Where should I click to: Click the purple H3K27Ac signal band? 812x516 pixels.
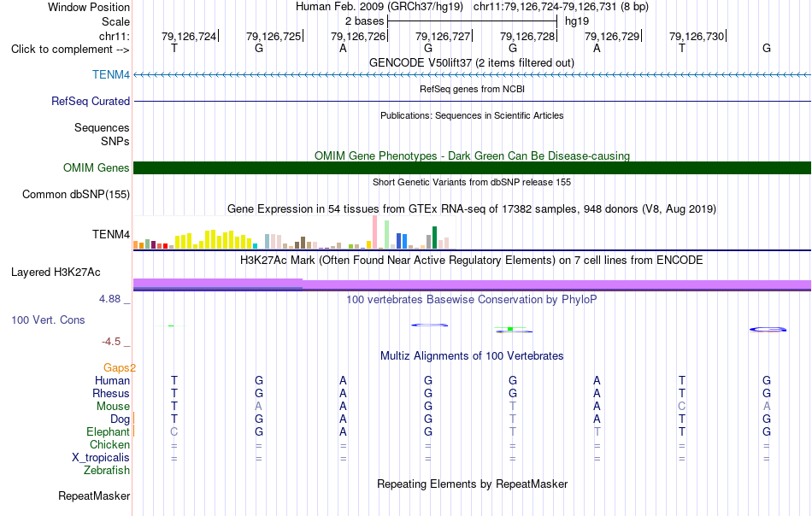472,284
